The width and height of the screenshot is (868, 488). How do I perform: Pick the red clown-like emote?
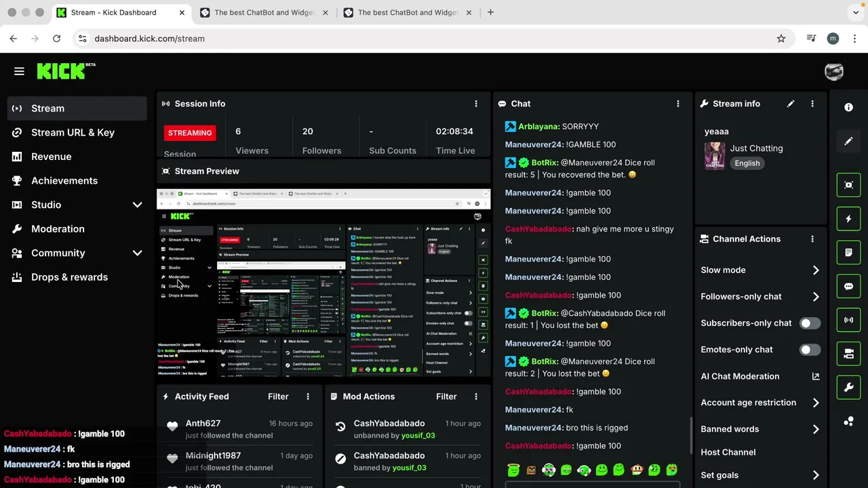click(x=637, y=470)
